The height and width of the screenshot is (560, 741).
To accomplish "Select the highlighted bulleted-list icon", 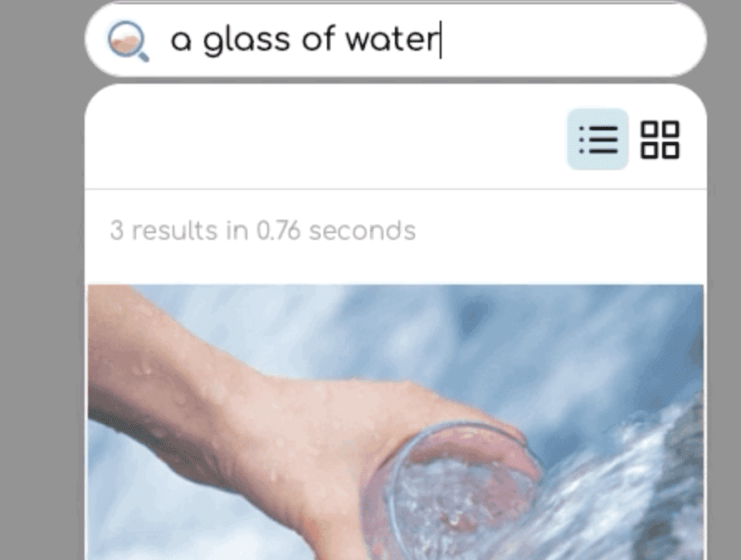I will tap(597, 139).
